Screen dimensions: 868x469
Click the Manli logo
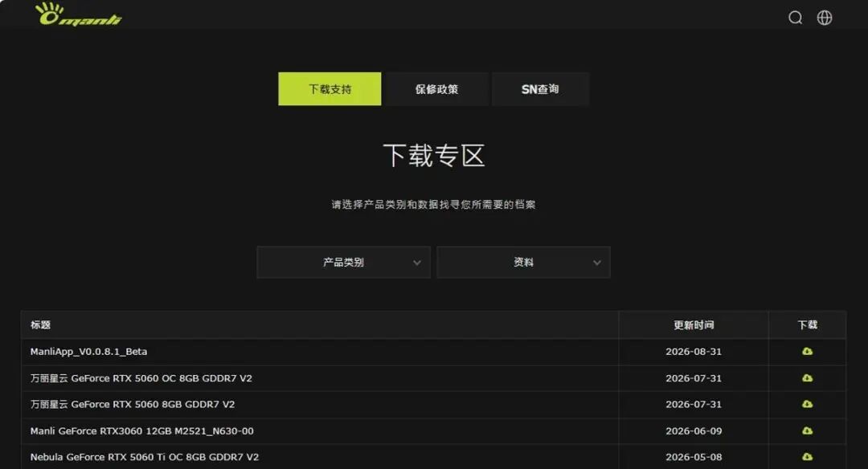tap(78, 14)
